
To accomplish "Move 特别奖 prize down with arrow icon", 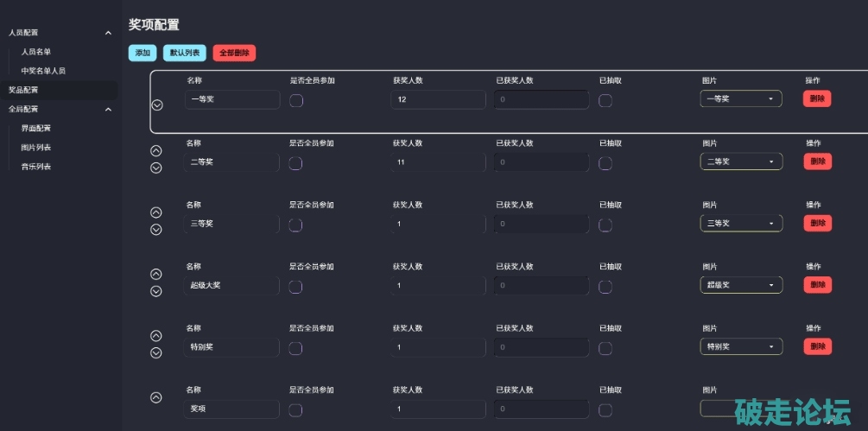I will click(x=156, y=352).
